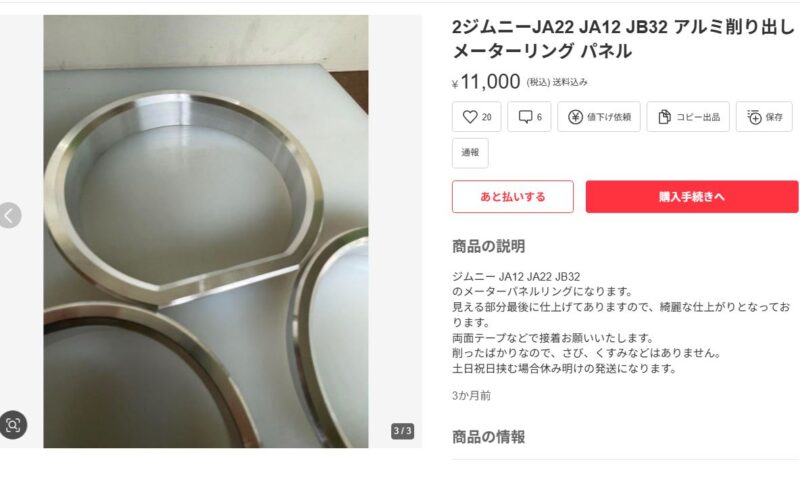Go to previous product photo arrow
The height and width of the screenshot is (478, 800).
click(x=9, y=215)
